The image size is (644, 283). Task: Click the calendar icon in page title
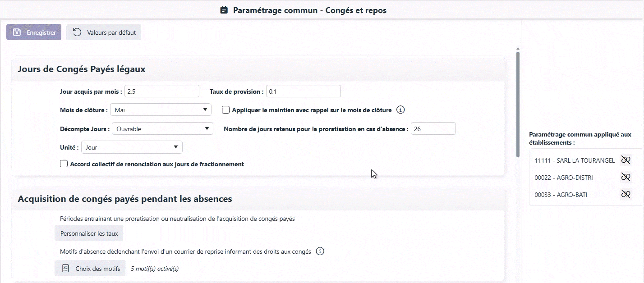224,10
